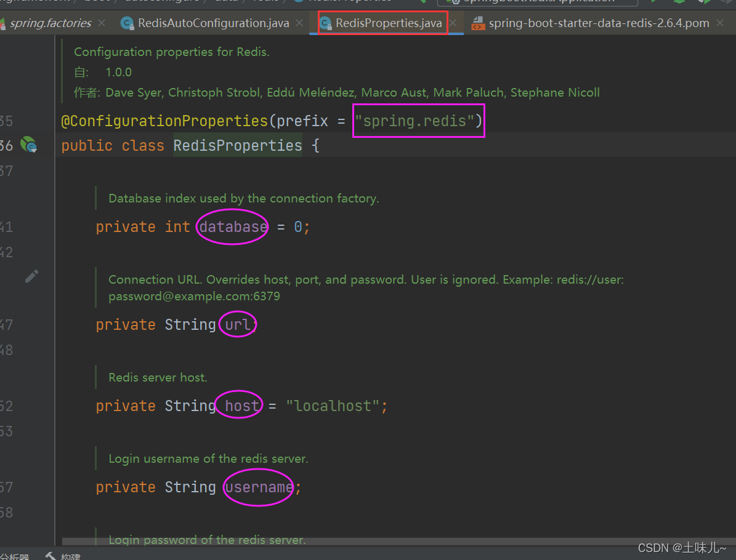Click the text password@example.com:6379
The image size is (736, 560).
pyautogui.click(x=195, y=297)
